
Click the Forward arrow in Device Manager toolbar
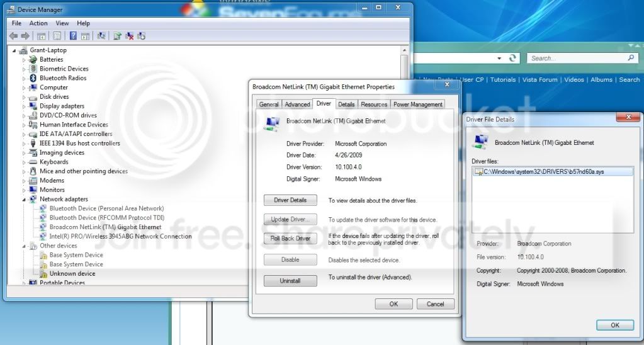click(x=25, y=36)
